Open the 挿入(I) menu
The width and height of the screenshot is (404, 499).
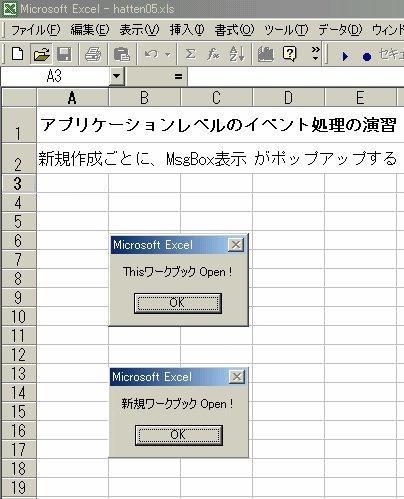click(x=187, y=30)
